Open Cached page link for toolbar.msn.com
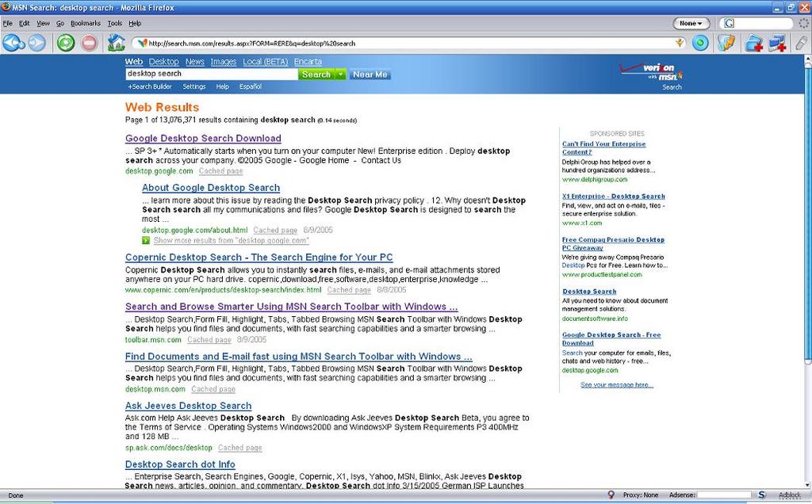This screenshot has height=504, width=812. pos(209,340)
